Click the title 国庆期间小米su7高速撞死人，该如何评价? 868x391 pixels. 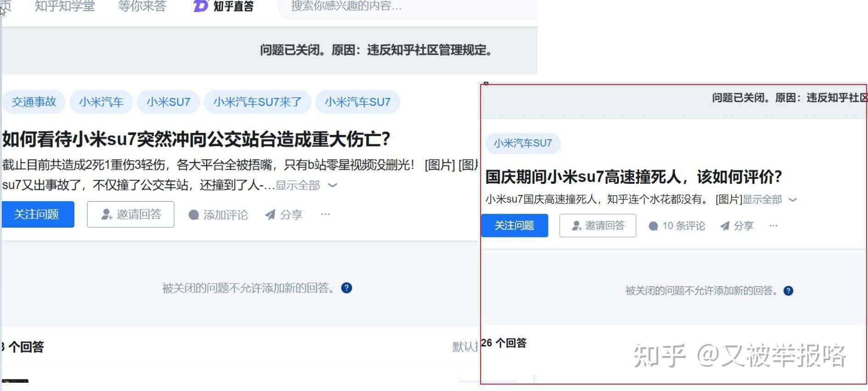point(633,176)
